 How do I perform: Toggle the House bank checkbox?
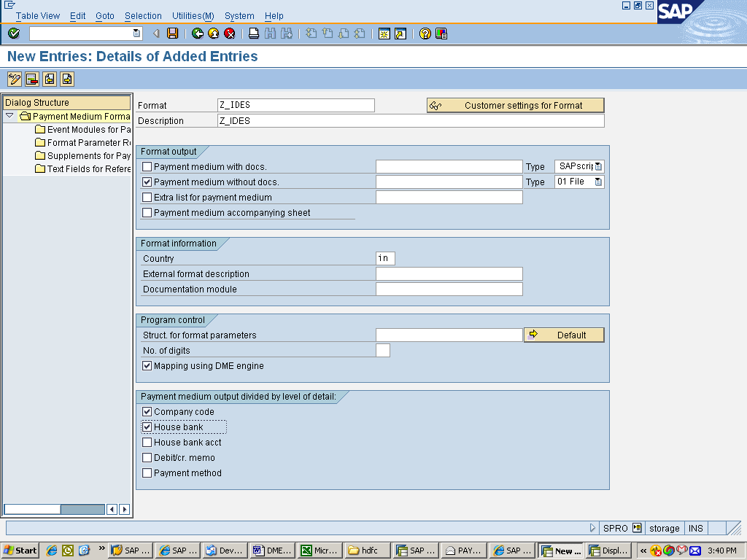tap(147, 427)
